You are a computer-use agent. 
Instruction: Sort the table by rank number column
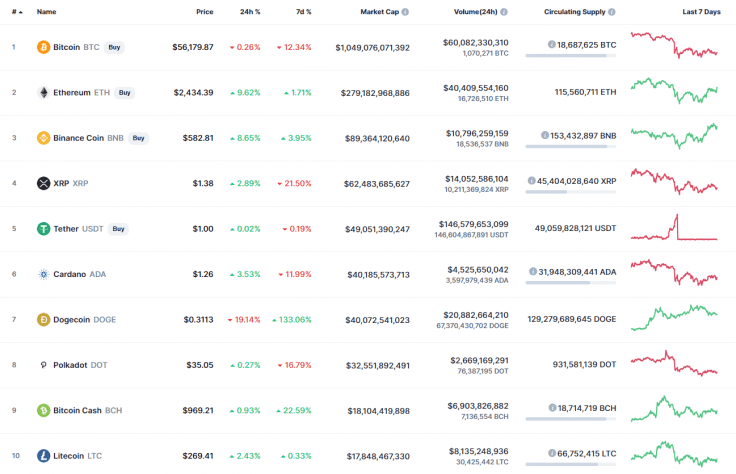coord(14,12)
